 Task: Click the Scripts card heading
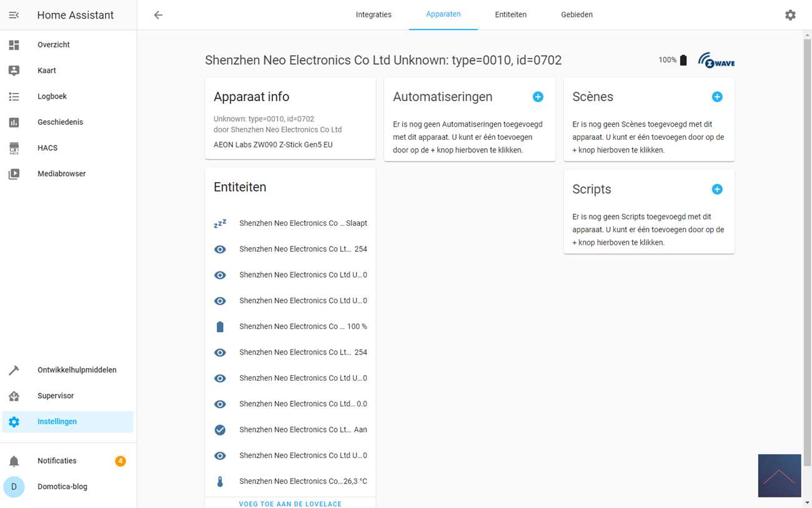tap(592, 189)
